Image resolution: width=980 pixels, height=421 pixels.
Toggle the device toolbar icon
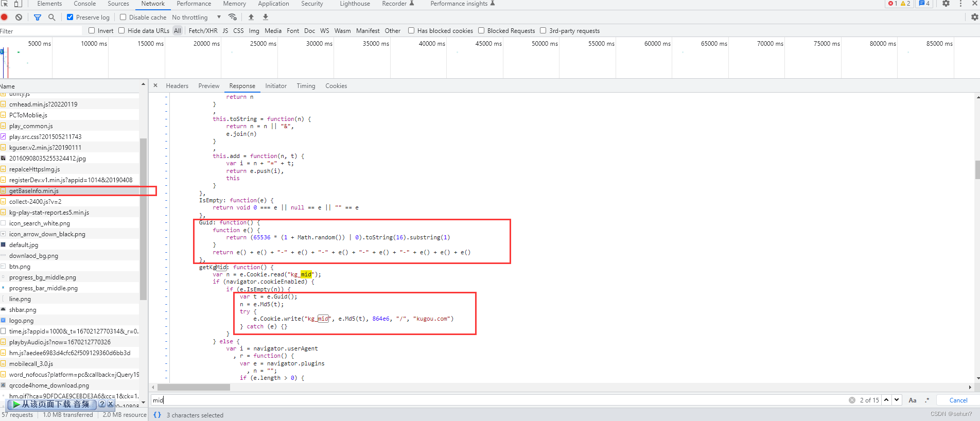tap(17, 4)
